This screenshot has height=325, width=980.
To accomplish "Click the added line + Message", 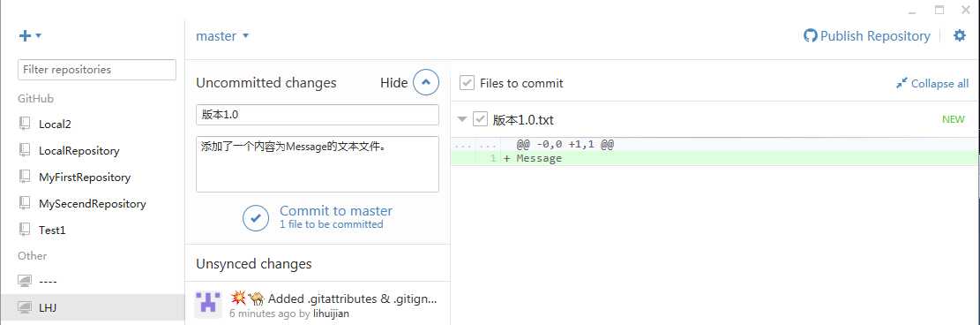I will (533, 158).
